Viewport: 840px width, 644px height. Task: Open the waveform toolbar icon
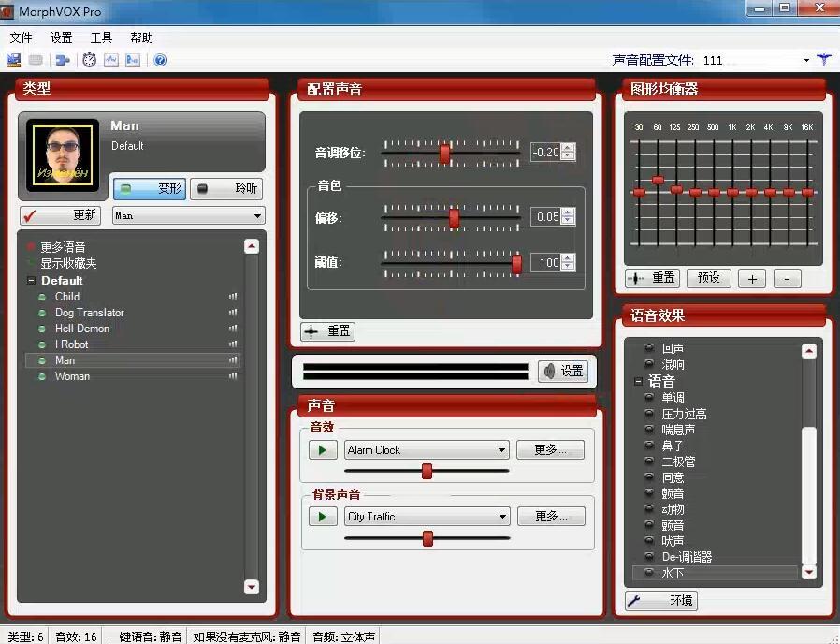(x=111, y=60)
